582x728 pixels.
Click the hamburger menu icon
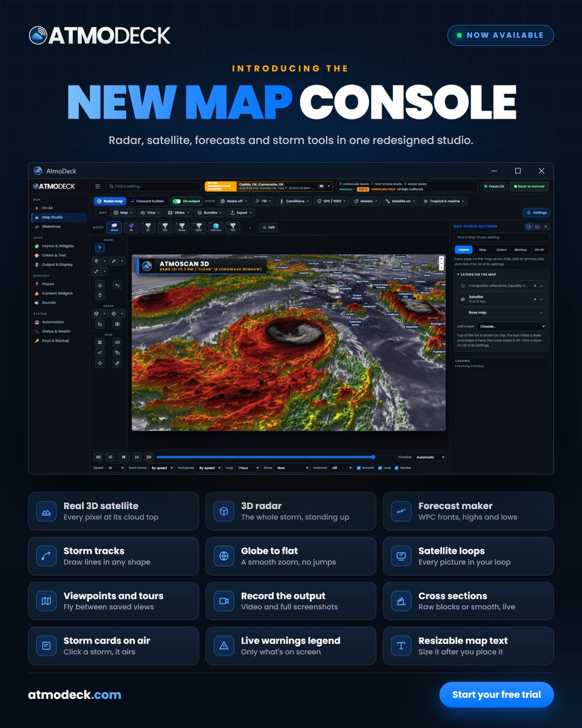coord(98,186)
